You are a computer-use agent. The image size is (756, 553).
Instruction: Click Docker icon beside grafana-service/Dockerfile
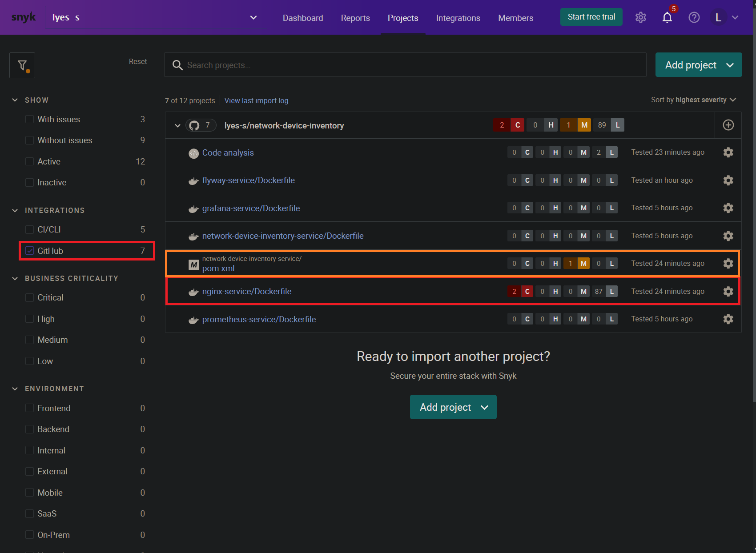193,208
